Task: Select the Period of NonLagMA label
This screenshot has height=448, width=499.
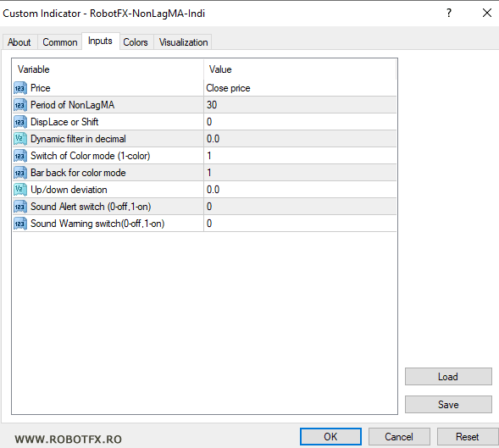Action: (72, 105)
